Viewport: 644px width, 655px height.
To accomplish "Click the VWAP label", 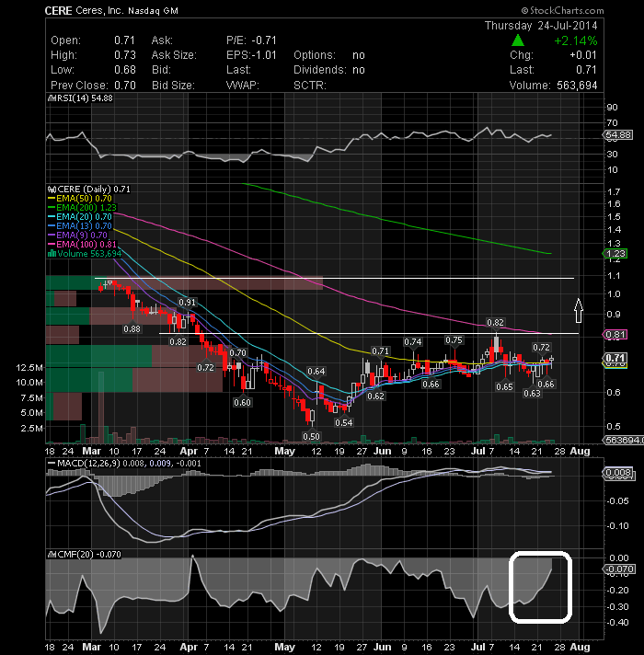I will click(x=242, y=86).
